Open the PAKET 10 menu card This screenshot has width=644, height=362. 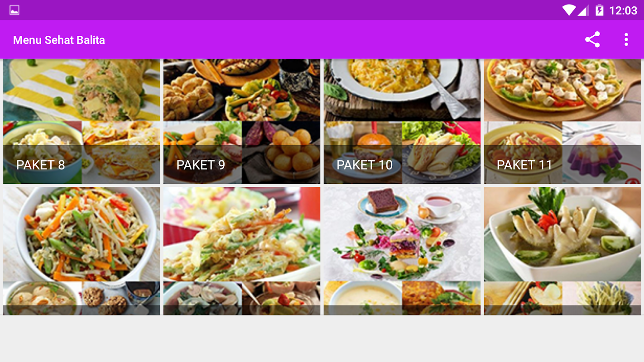coord(402,121)
